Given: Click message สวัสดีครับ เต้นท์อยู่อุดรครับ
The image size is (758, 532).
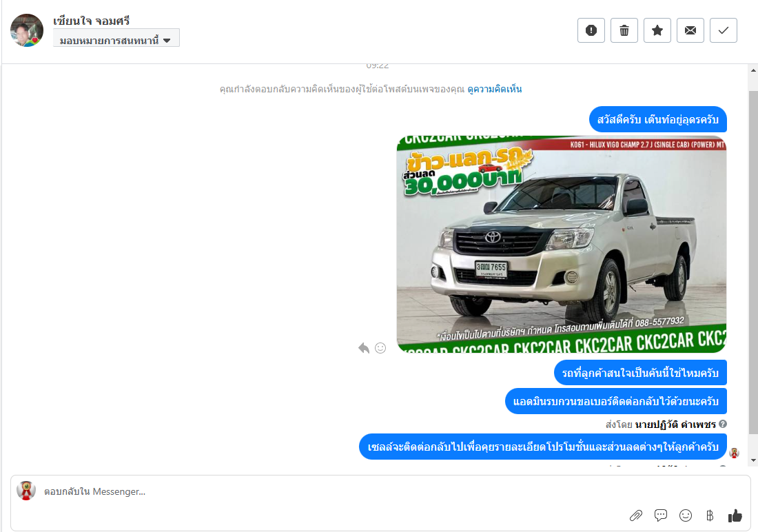Looking at the screenshot, I should (658, 119).
